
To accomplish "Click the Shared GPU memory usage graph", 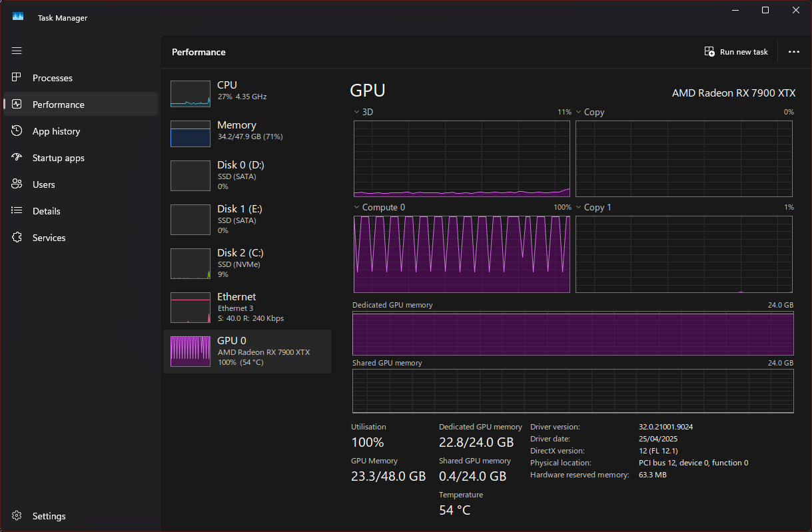I will (x=573, y=392).
